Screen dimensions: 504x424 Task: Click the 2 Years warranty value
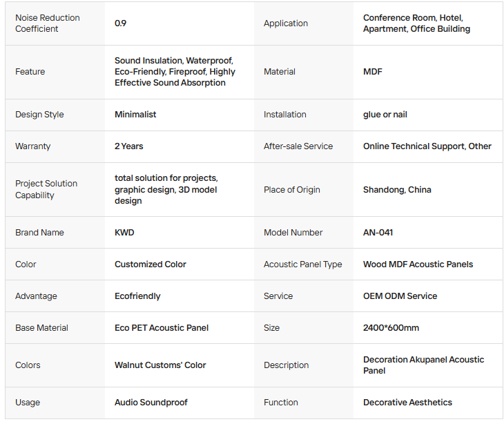click(x=129, y=146)
